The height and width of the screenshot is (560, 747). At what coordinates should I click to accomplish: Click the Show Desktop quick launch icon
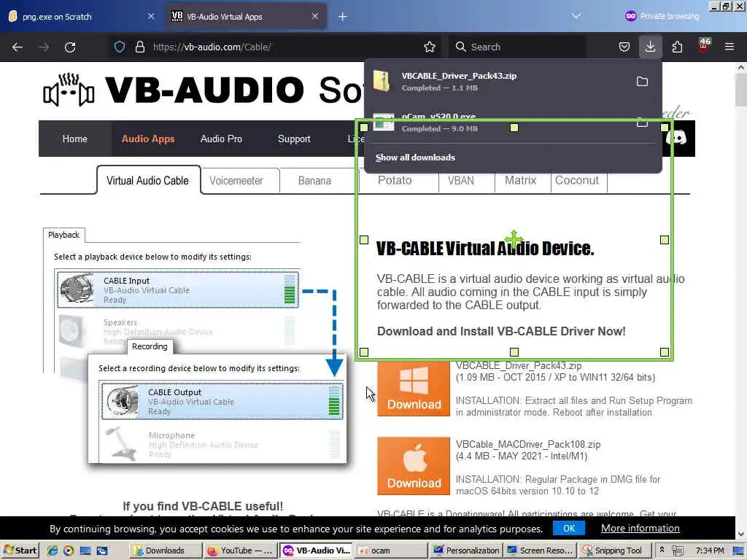point(85,551)
